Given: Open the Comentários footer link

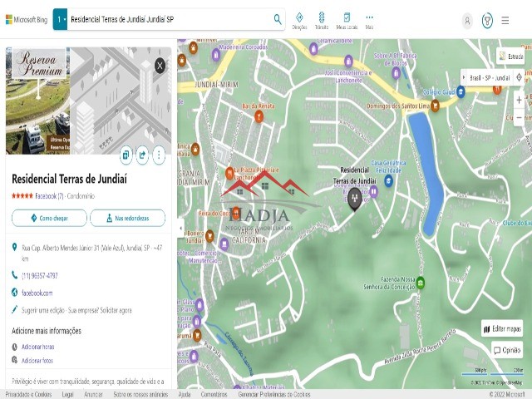Looking at the screenshot, I should [214, 394].
